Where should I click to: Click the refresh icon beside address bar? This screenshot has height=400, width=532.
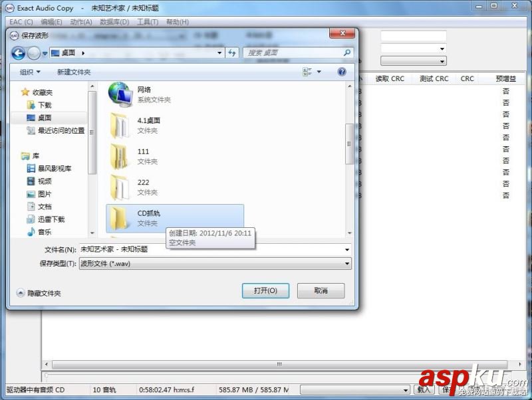coord(231,53)
